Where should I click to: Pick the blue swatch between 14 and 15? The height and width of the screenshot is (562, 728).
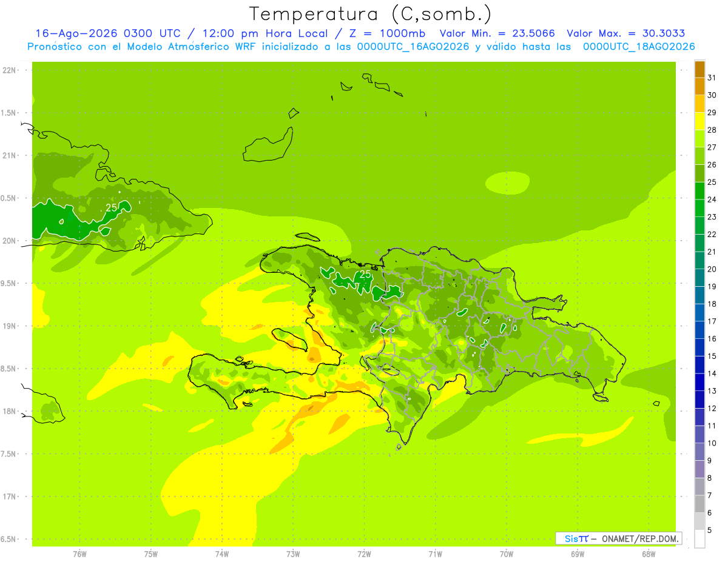click(x=699, y=365)
